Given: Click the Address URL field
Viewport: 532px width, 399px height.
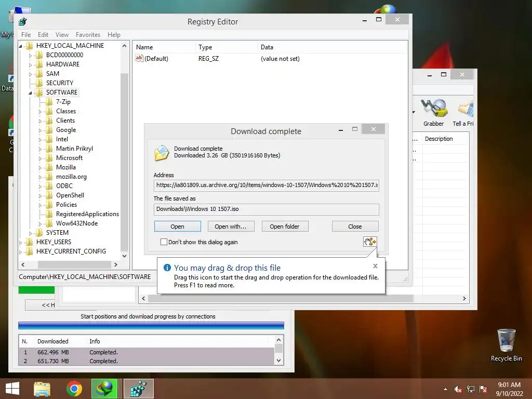Looking at the screenshot, I should point(267,185).
